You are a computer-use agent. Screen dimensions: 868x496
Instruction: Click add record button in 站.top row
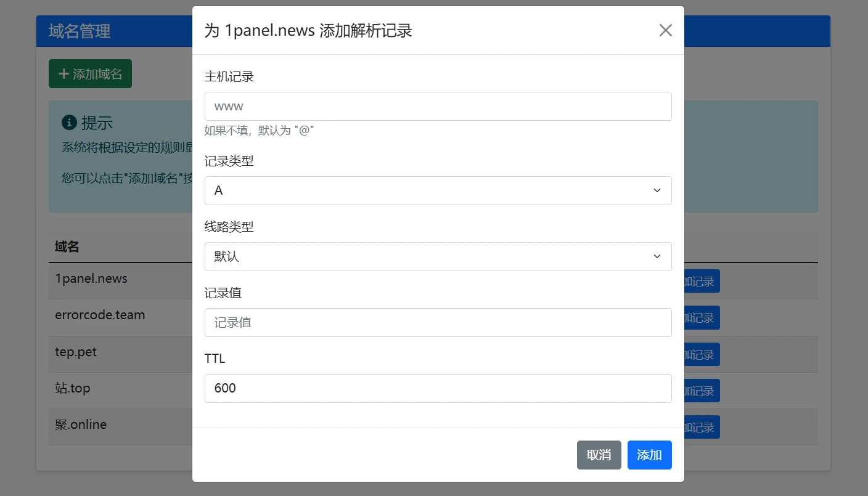click(702, 391)
